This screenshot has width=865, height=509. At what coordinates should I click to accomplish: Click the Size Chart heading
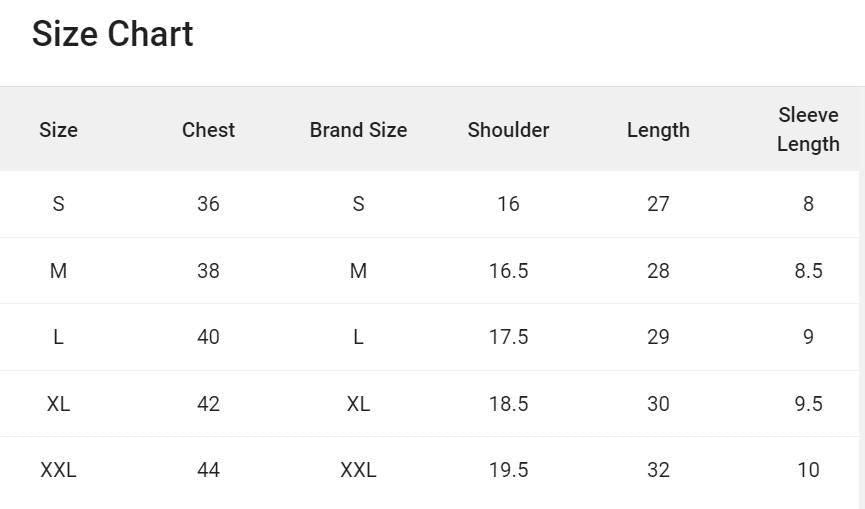113,34
